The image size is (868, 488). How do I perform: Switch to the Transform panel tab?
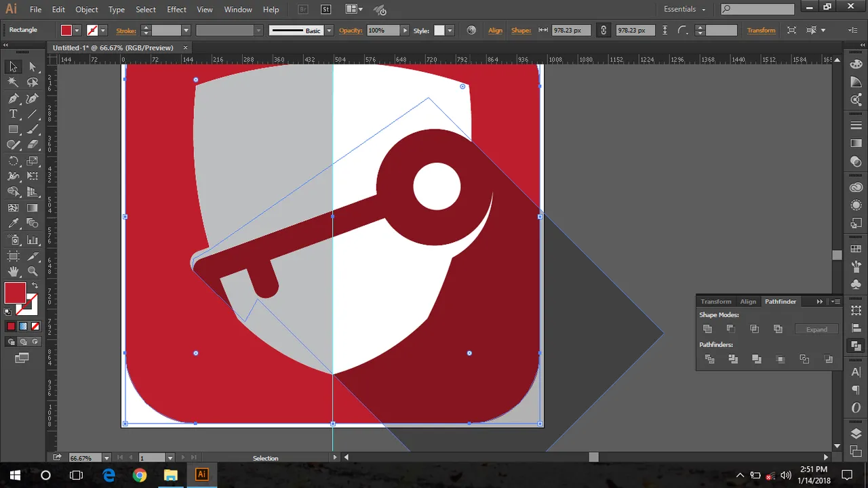(716, 302)
